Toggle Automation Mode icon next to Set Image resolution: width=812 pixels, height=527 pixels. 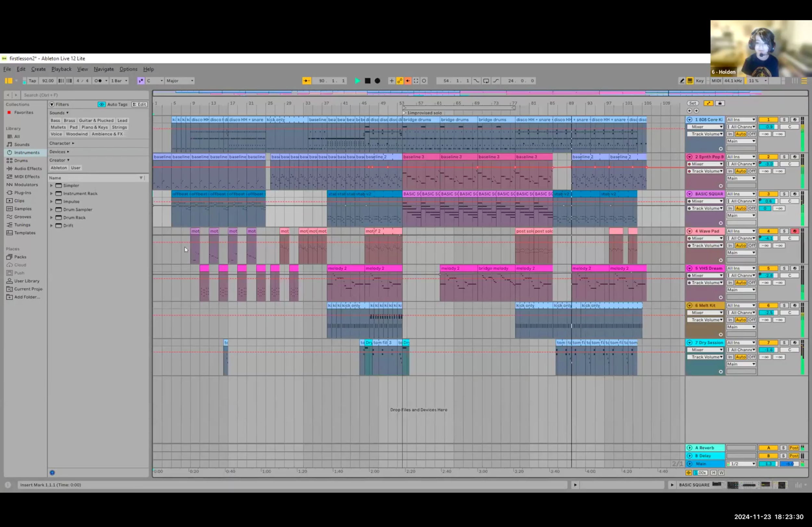coord(708,103)
